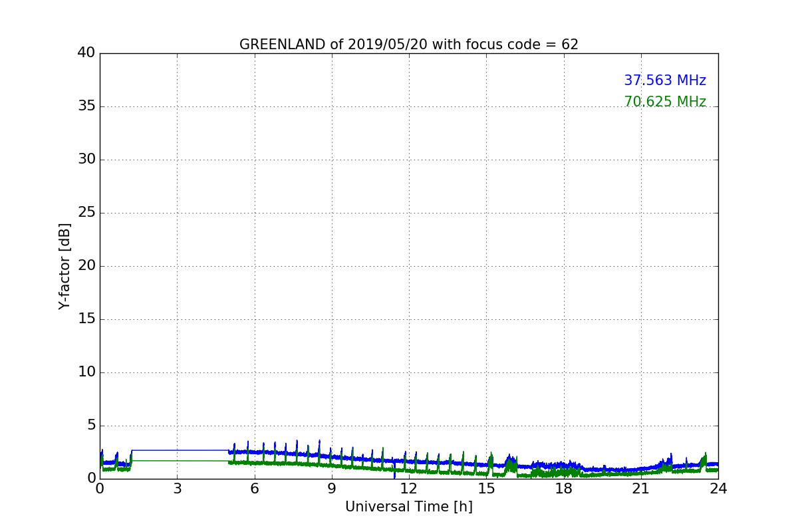This screenshot has height=532, width=798.
Task: Click the x-axis tick label '12'
Action: [x=409, y=489]
